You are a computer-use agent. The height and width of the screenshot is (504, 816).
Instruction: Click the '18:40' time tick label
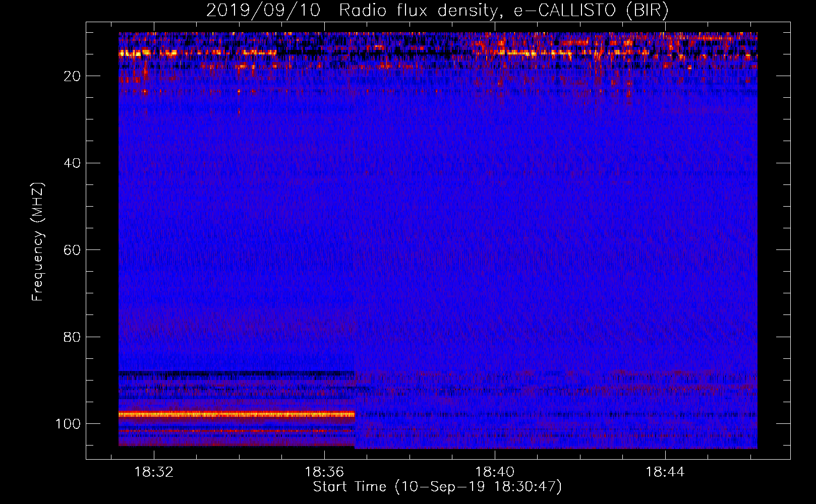coord(495,472)
